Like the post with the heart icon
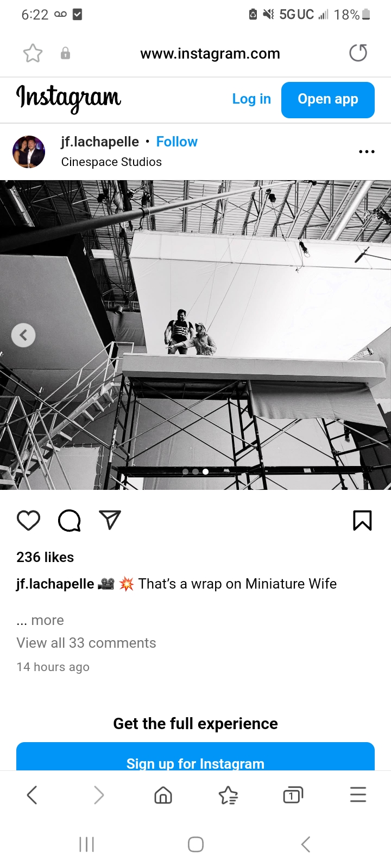Image resolution: width=391 pixels, height=868 pixels. pos(28,520)
